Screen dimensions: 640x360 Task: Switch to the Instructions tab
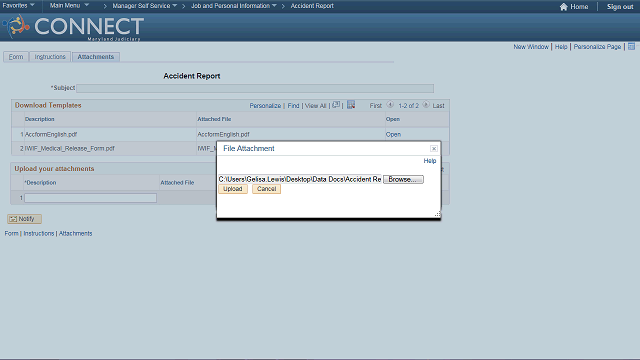(50, 57)
